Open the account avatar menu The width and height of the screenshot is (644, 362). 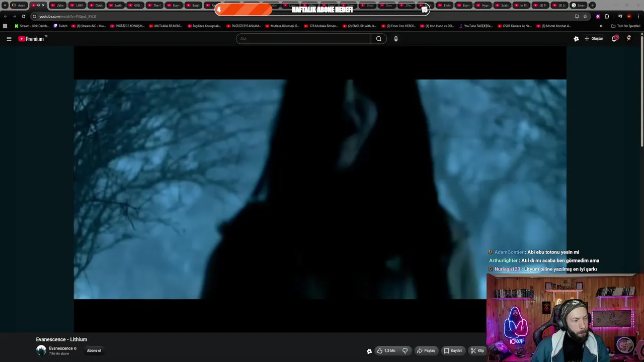pos(629,38)
